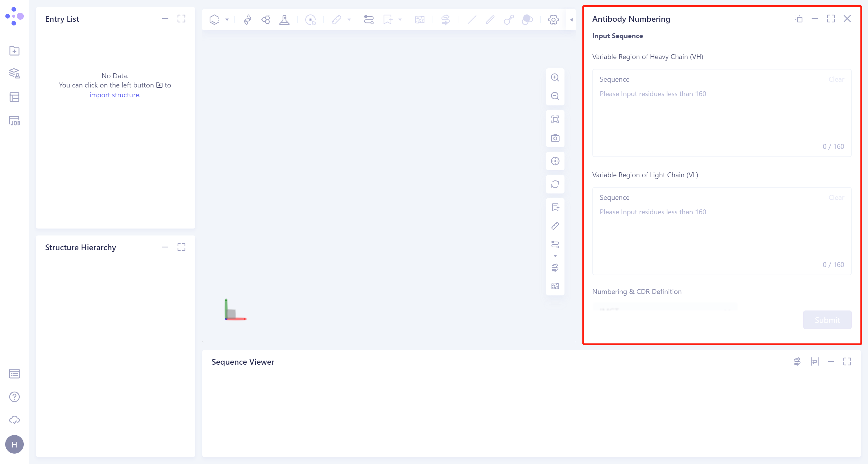This screenshot has width=868, height=464.
Task: Open the JOB list sidebar icon
Action: click(14, 121)
